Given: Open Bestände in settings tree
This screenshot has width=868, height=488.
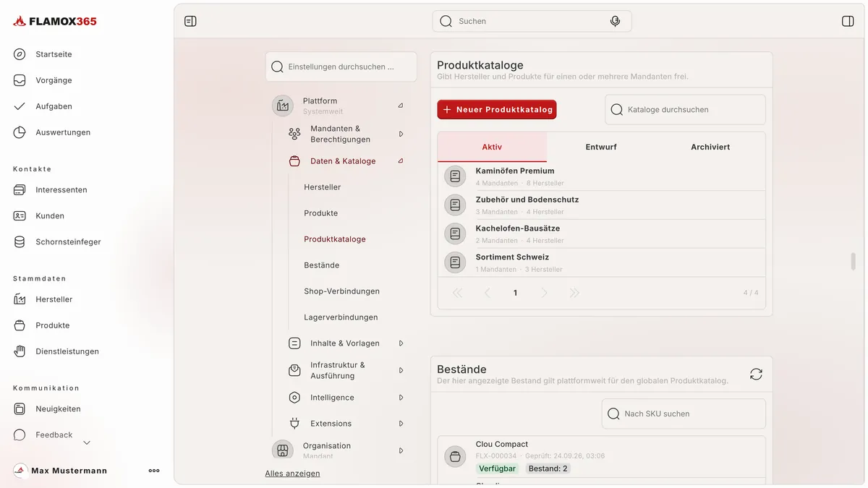Looking at the screenshot, I should coord(322,265).
